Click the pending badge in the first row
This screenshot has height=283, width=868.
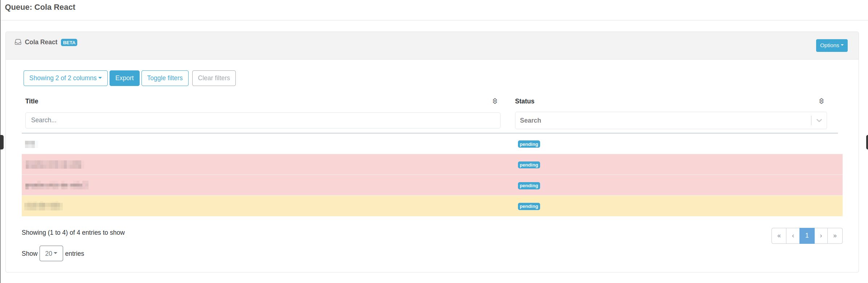coord(528,144)
